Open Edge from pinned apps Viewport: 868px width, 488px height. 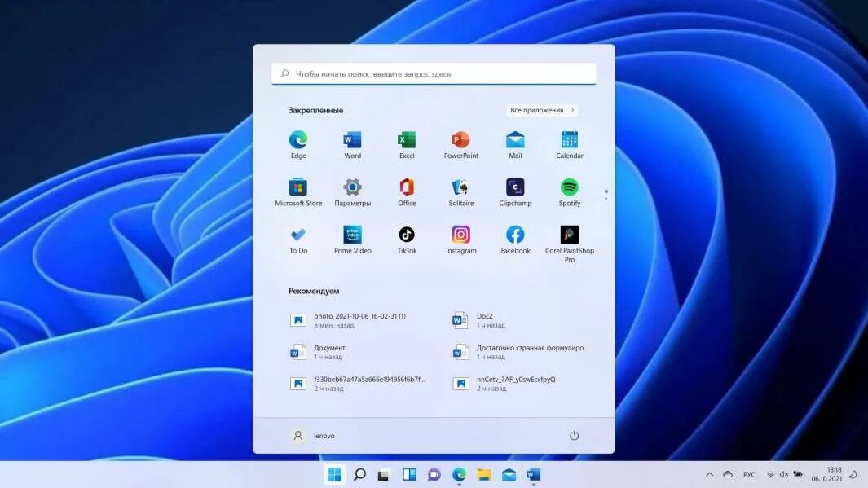coord(298,145)
